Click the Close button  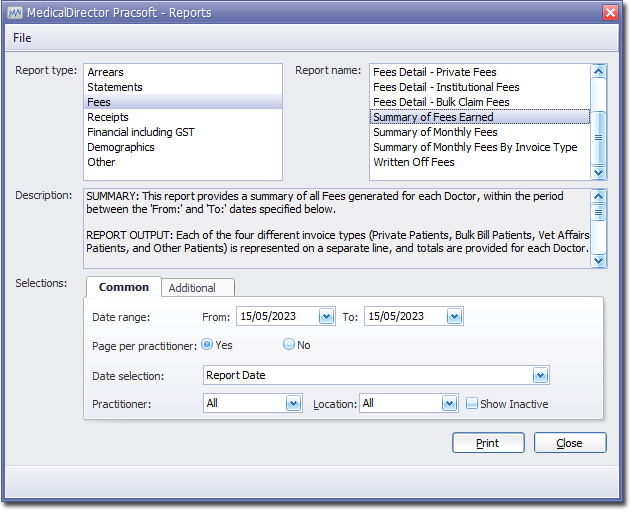click(x=570, y=443)
